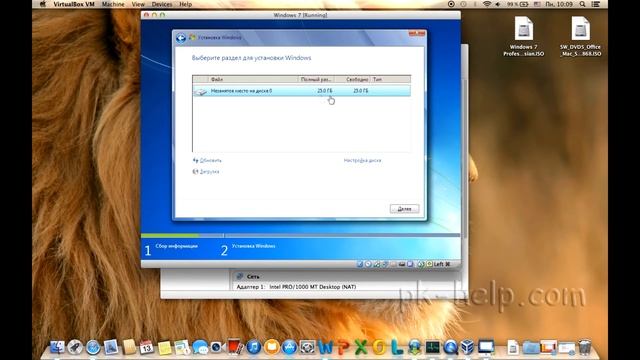Open Spotlight search magnifier

pyautogui.click(x=582, y=4)
